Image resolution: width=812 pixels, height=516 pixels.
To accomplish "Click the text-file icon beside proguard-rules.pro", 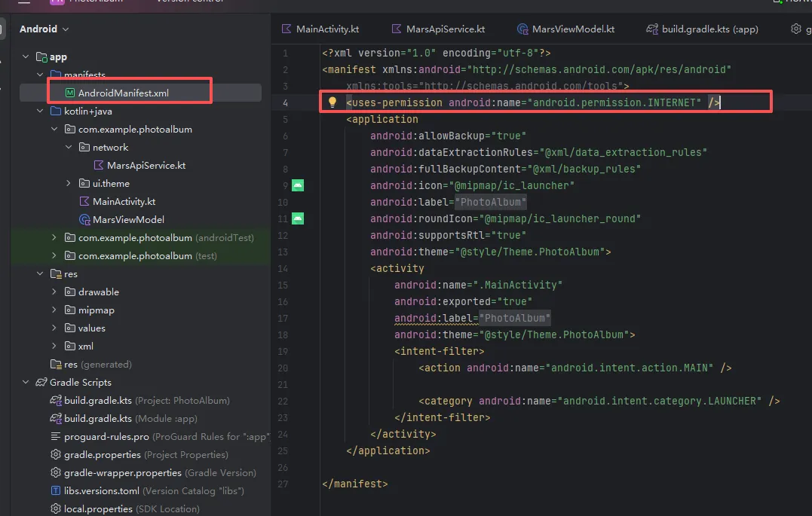I will pyautogui.click(x=55, y=436).
